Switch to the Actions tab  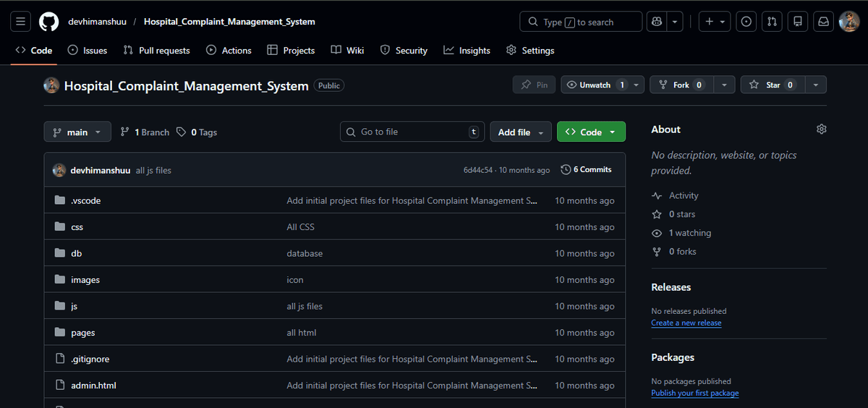[x=229, y=51]
